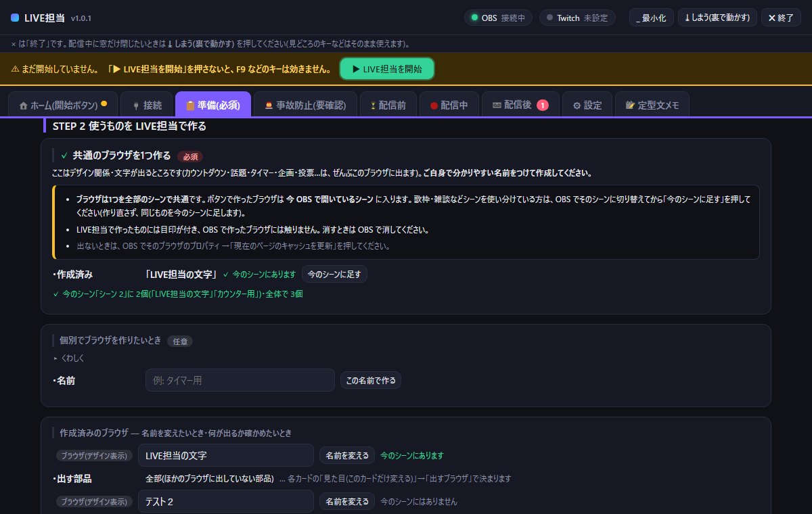Click the ブラウザ(デザイン表示) tag beside テスト２
The image size is (812, 514).
[95, 502]
